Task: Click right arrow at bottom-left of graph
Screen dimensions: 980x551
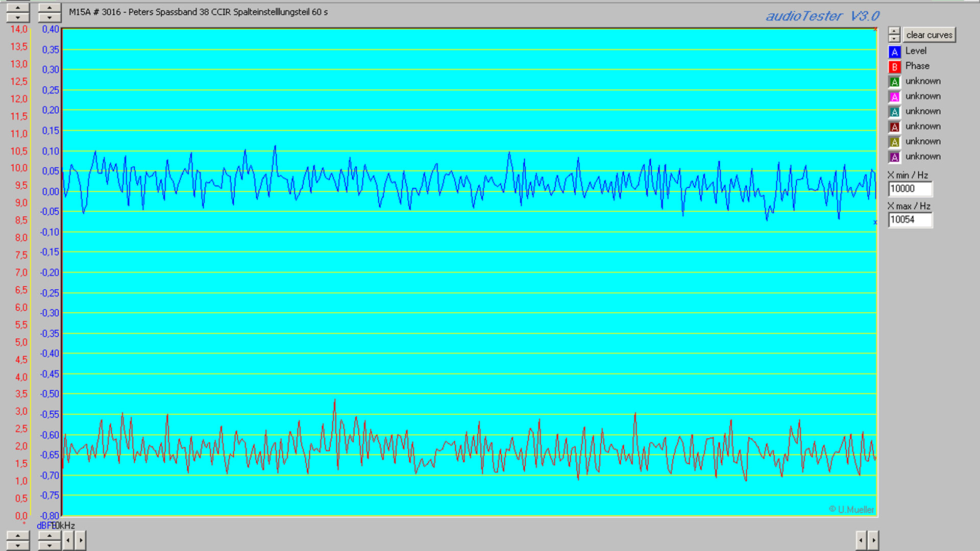Action: pos(81,540)
